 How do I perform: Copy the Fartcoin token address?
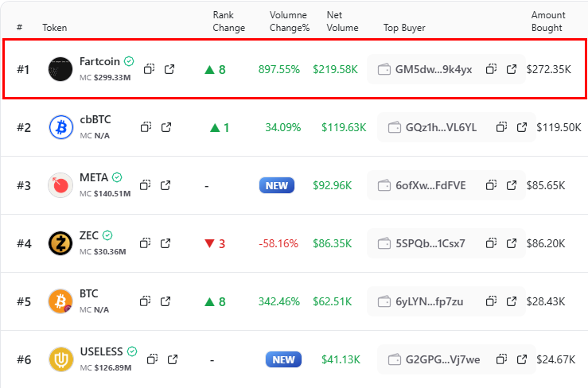(x=150, y=69)
